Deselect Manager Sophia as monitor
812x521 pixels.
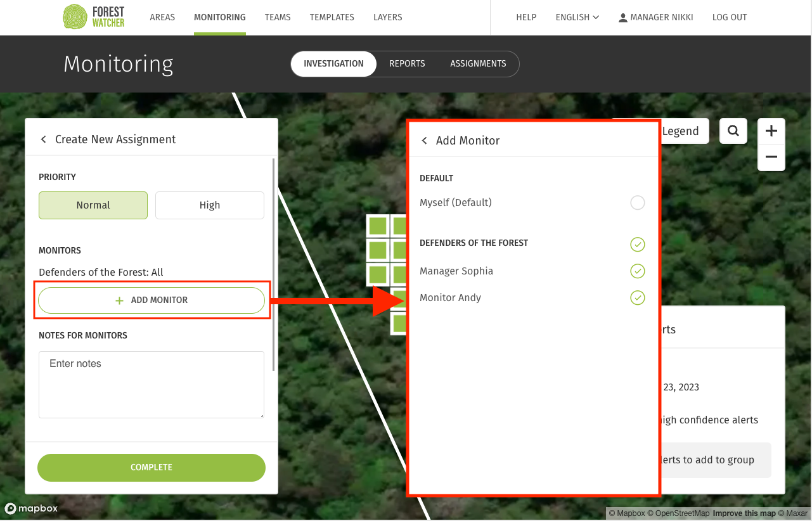637,271
